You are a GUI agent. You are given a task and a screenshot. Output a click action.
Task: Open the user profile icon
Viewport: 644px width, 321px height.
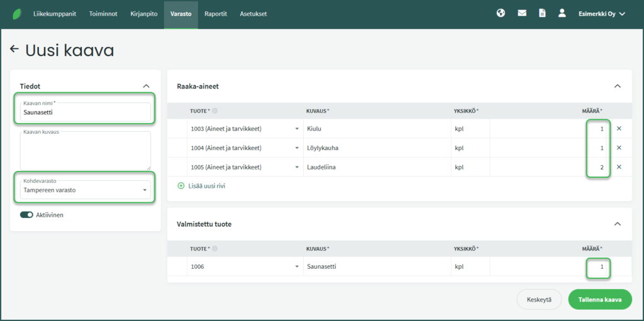(562, 13)
